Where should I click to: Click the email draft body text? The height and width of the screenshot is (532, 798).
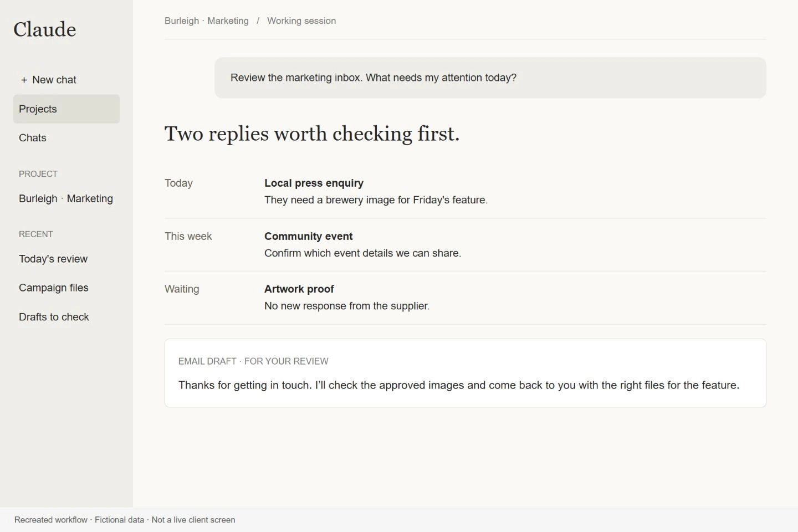459,385
